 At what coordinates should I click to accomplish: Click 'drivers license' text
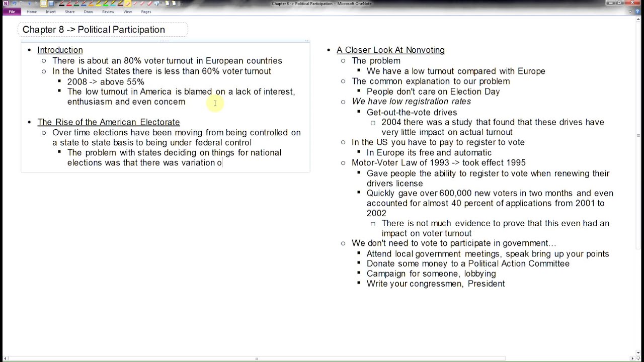click(394, 184)
